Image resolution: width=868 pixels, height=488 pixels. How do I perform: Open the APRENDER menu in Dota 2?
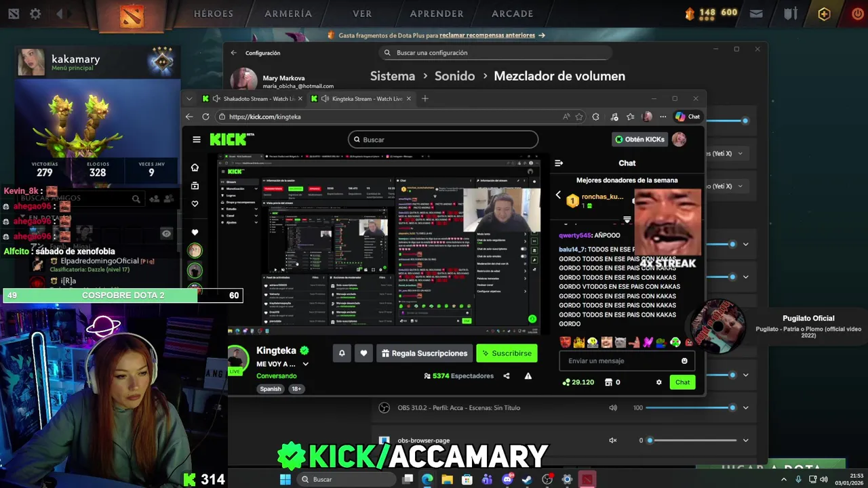pos(437,14)
